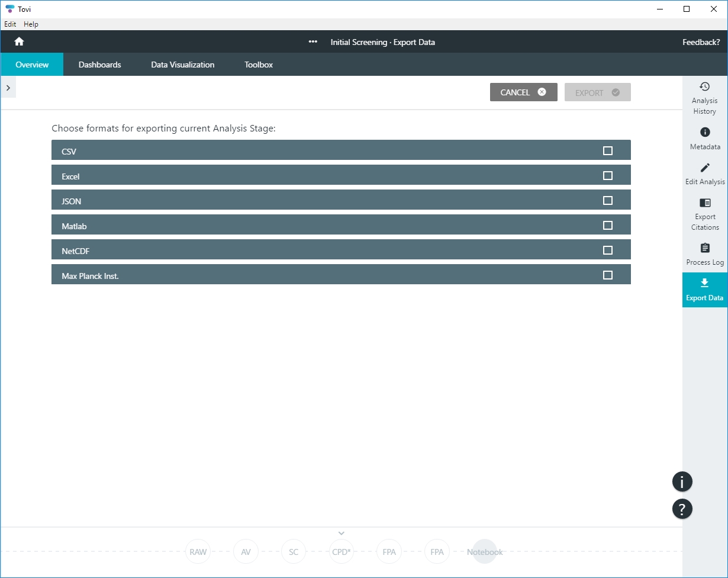Click the round info button
728x578 pixels.
[x=682, y=482]
